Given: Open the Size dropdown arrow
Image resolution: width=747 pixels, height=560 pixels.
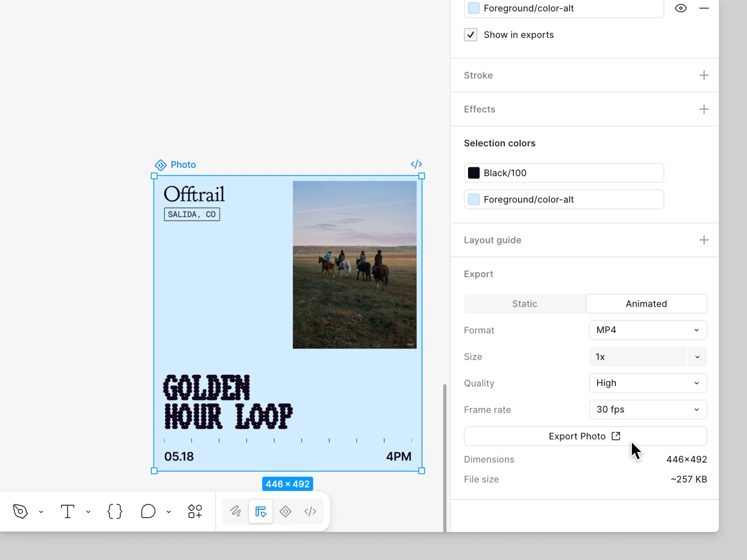Looking at the screenshot, I should (x=697, y=357).
